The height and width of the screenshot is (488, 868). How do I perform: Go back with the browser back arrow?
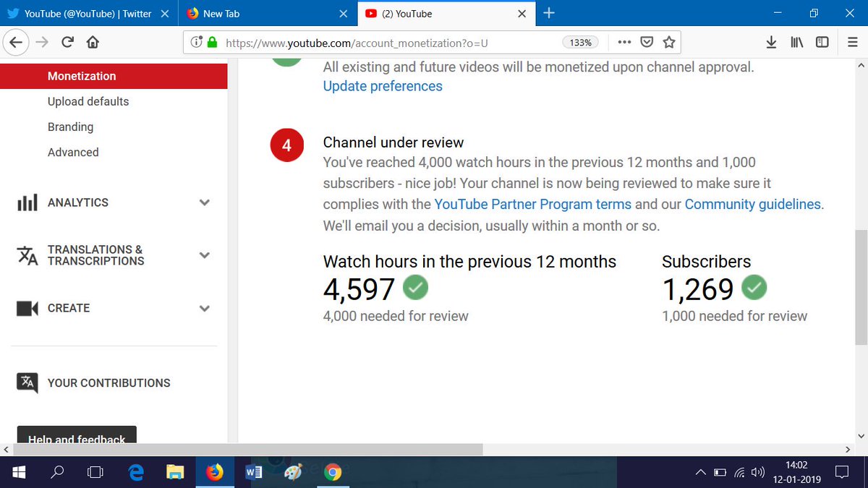[17, 43]
